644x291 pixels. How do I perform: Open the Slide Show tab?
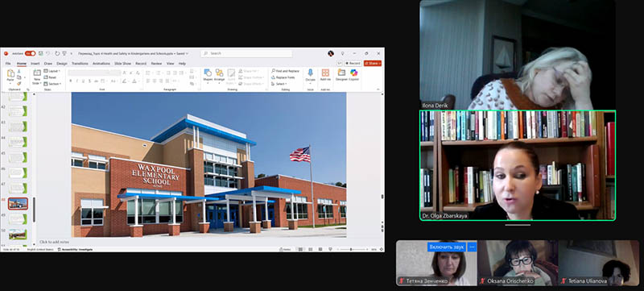click(122, 64)
